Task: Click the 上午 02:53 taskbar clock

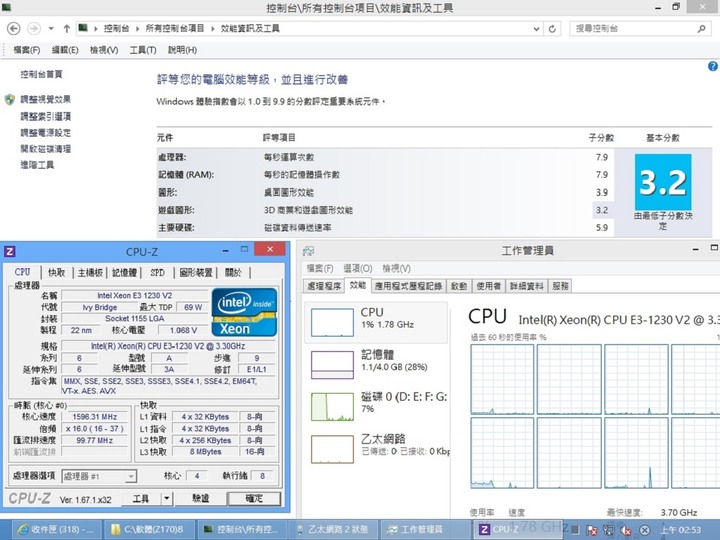Action: pos(681,530)
